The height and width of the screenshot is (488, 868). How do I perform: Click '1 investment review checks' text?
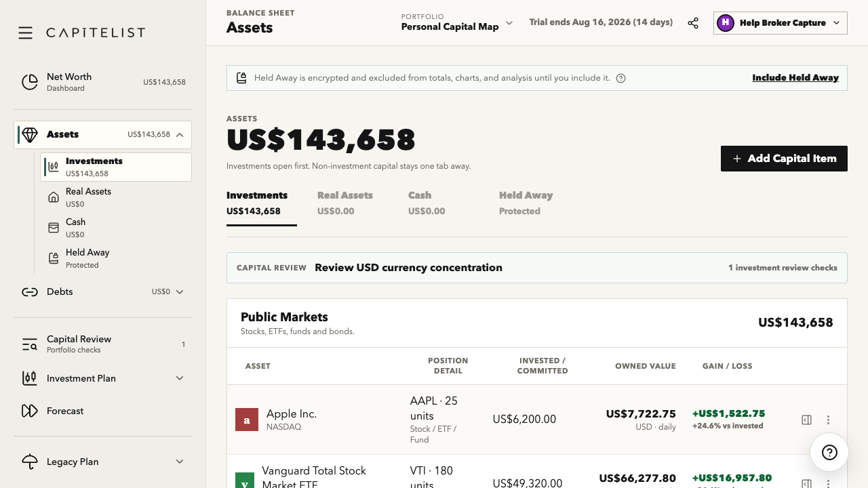[783, 268]
